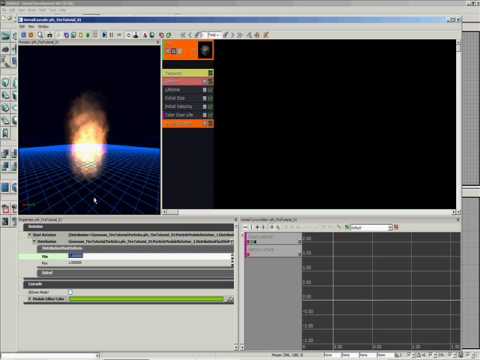
Task: Select the red Spawn module
Action: 188,81
